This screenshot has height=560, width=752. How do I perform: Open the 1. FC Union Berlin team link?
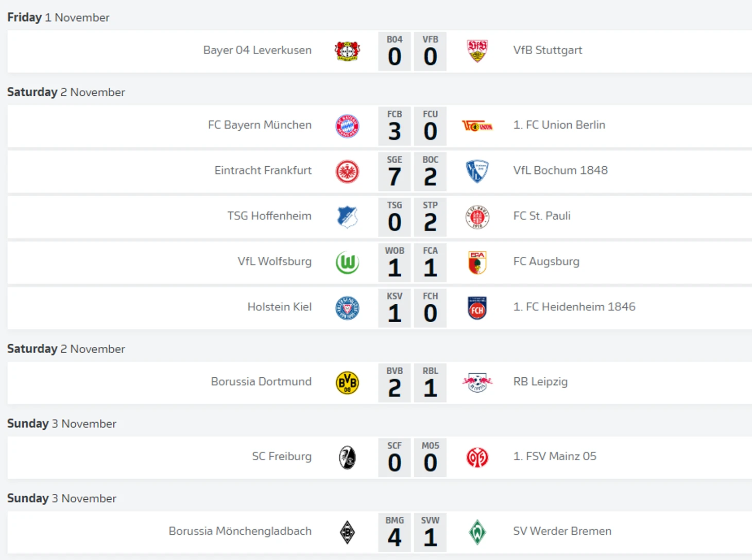click(x=559, y=125)
